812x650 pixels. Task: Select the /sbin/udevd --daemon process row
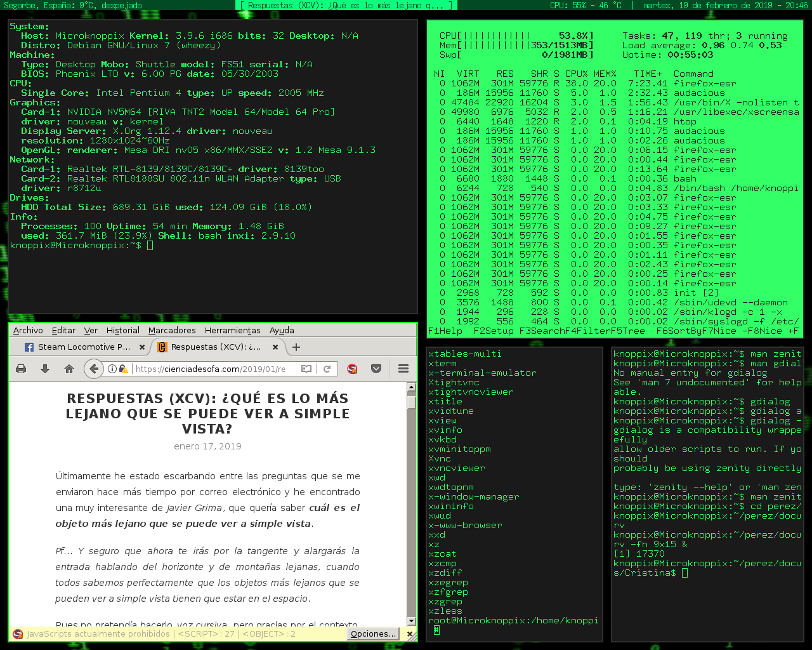pyautogui.click(x=613, y=302)
